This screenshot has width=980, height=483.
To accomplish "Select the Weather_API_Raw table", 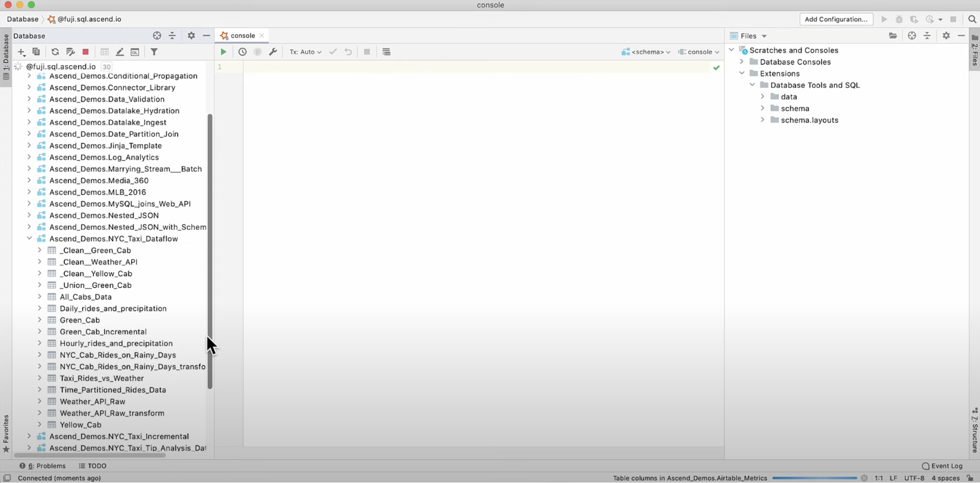I will click(x=93, y=402).
